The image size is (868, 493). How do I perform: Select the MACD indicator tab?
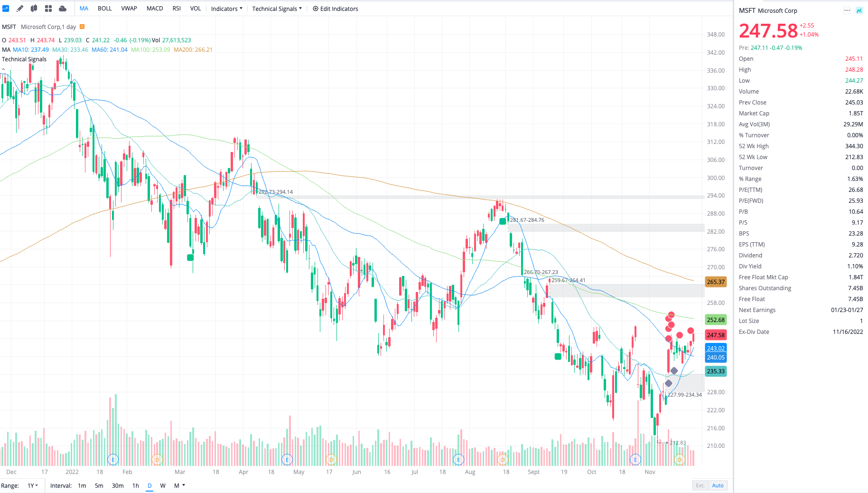pyautogui.click(x=155, y=8)
